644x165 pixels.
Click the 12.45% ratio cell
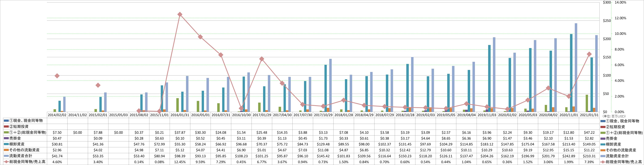[180, 162]
